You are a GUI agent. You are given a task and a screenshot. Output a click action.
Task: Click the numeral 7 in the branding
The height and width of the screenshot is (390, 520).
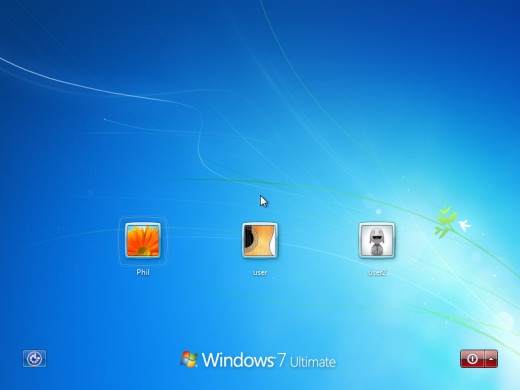pyautogui.click(x=282, y=360)
